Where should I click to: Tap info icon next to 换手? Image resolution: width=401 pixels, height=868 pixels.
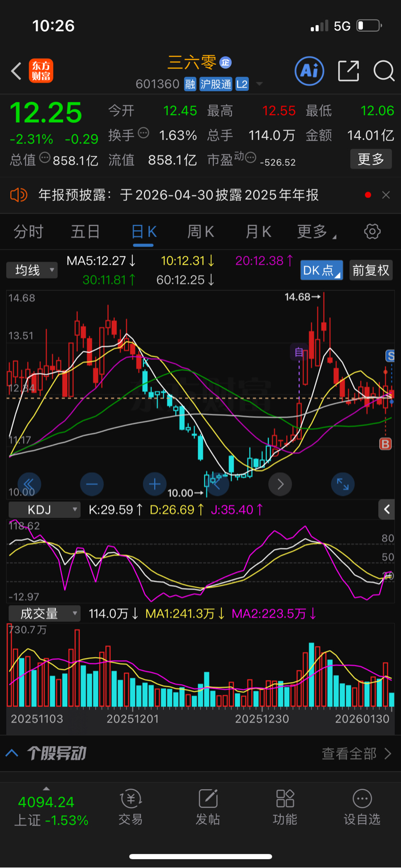click(x=143, y=133)
